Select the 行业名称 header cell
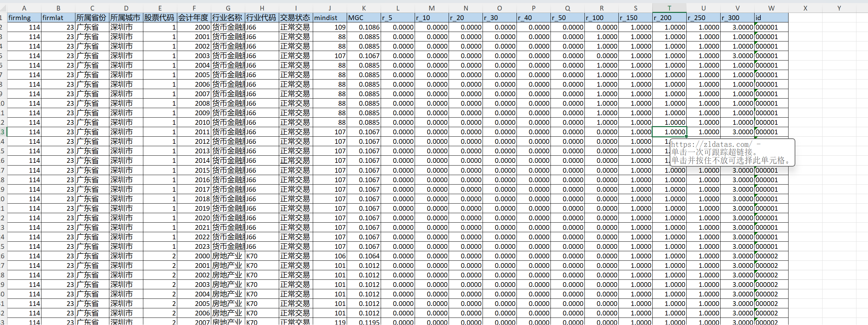The width and height of the screenshot is (868, 325). pyautogui.click(x=228, y=18)
